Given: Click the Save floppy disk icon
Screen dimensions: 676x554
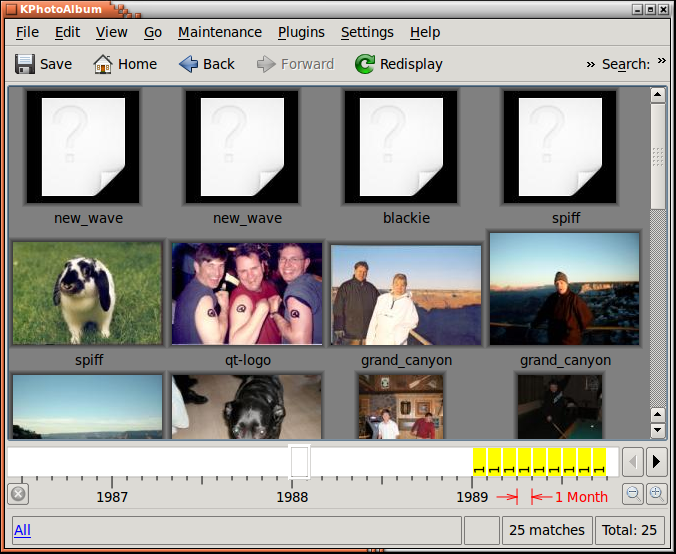Looking at the screenshot, I should [x=25, y=64].
